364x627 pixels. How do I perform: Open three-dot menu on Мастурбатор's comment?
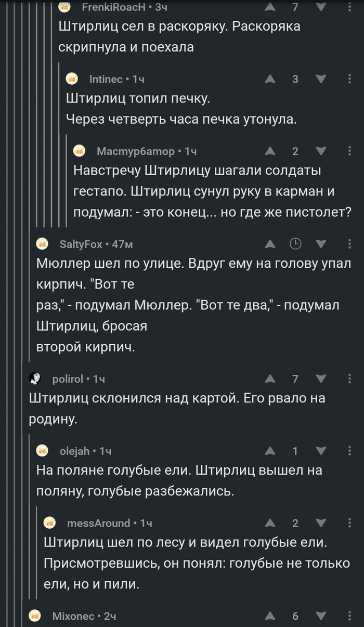tap(349, 151)
